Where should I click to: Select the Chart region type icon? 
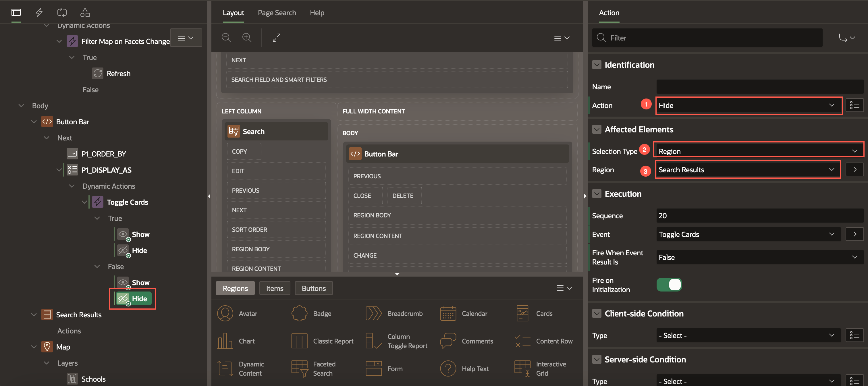coord(225,341)
